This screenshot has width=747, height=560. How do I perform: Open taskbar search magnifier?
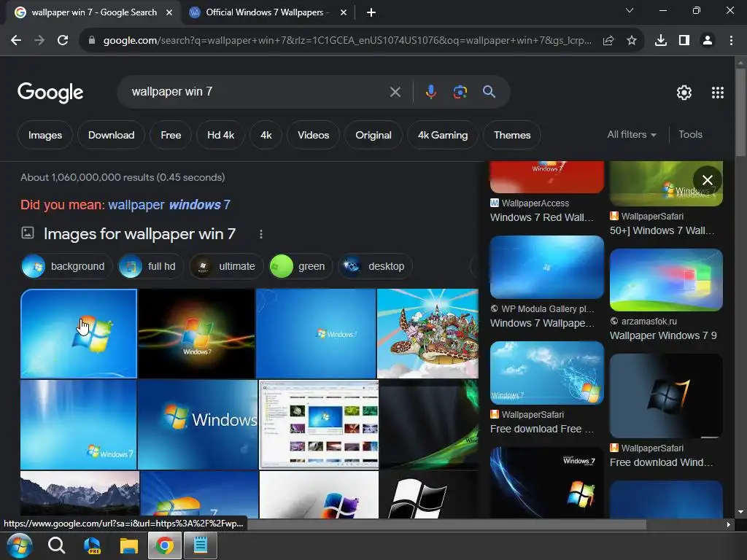point(57,545)
